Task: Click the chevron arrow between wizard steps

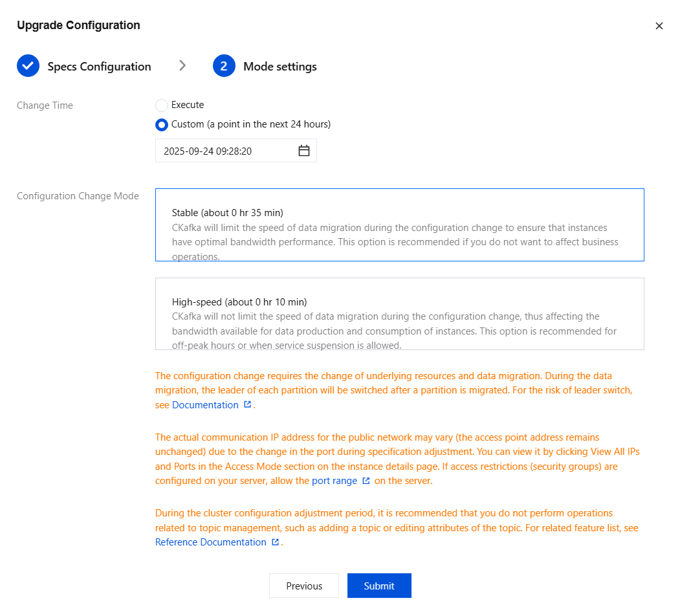Action: click(x=182, y=65)
